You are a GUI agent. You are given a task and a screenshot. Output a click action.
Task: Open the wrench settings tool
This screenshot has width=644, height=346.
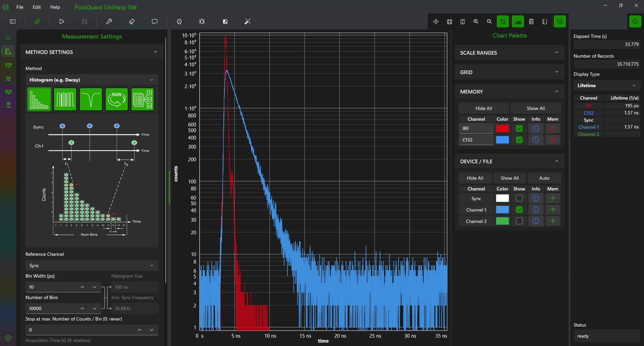coord(109,21)
